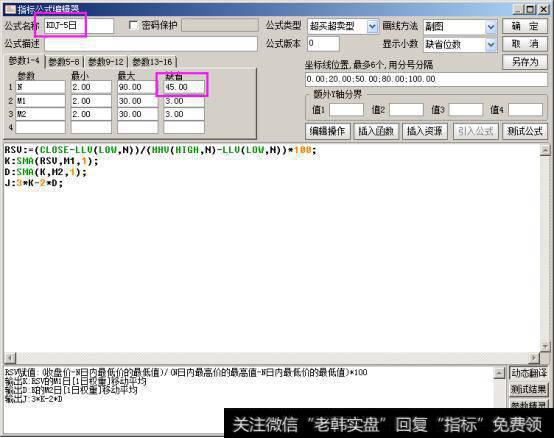Image resolution: width=554 pixels, height=438 pixels.
Task: Click the horizontal scrollbar left arrow
Action: click(10, 358)
